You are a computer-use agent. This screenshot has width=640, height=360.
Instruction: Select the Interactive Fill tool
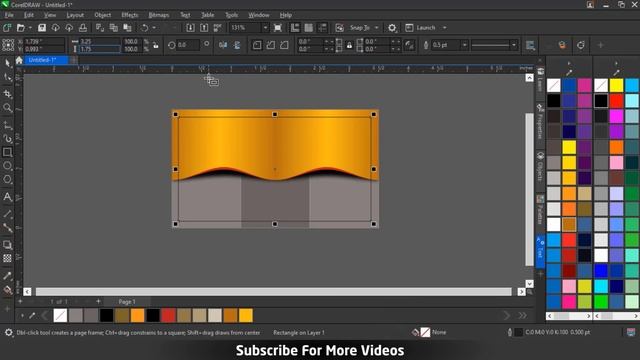point(7,290)
